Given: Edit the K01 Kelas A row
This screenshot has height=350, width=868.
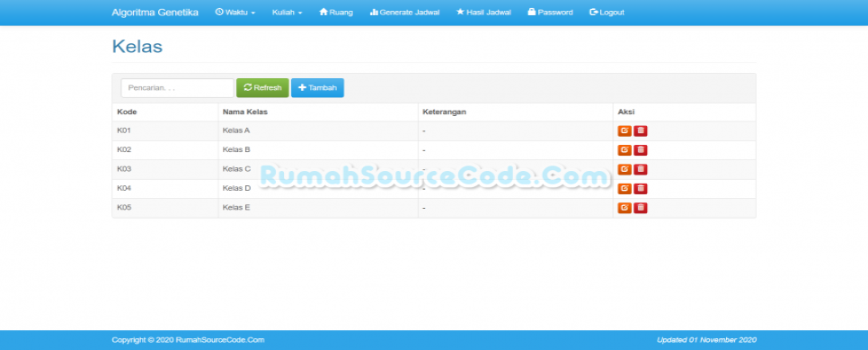Looking at the screenshot, I should click(x=624, y=130).
